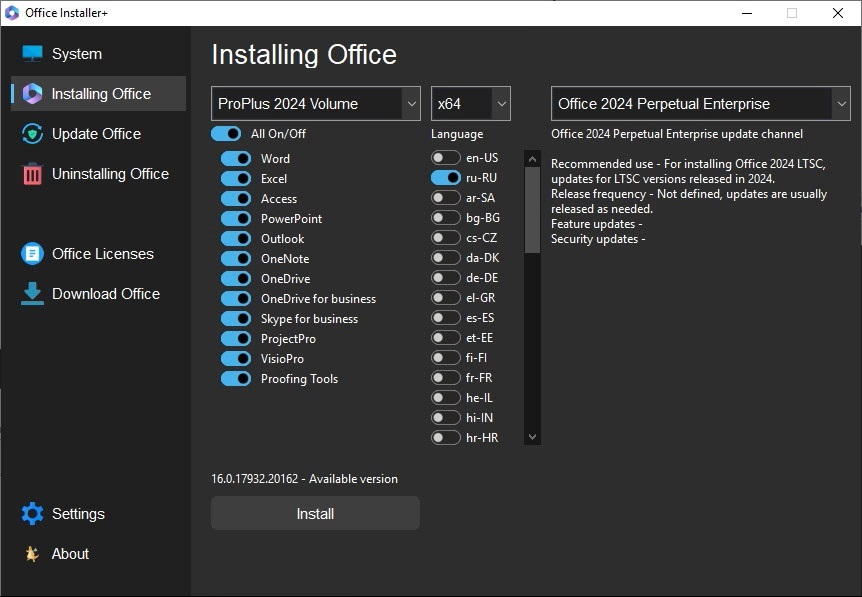This screenshot has height=597, width=862.
Task: Click the language list scrollbar thumb
Action: pos(532,210)
